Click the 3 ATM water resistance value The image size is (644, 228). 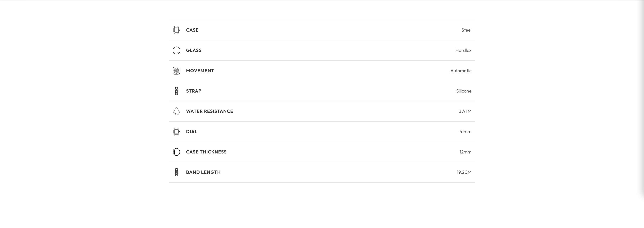[x=465, y=111]
